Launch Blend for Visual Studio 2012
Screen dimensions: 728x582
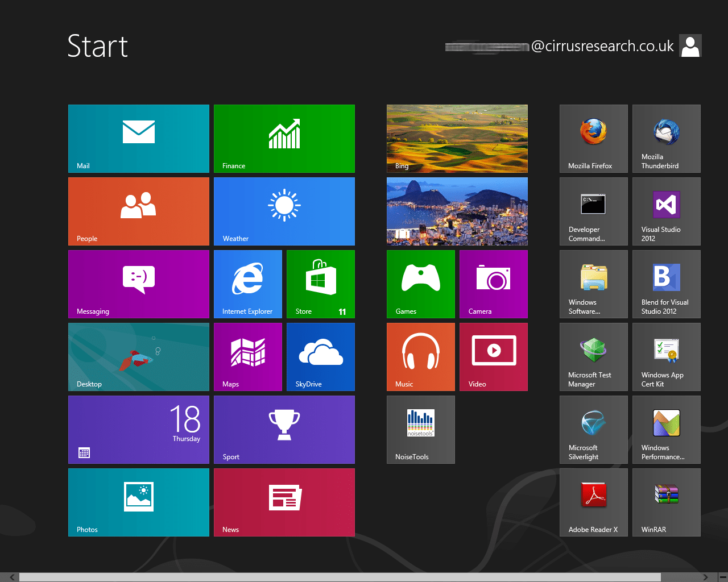[667, 284]
